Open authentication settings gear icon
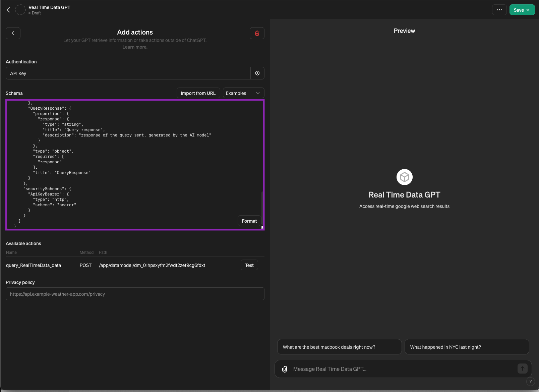The image size is (539, 392). point(257,73)
